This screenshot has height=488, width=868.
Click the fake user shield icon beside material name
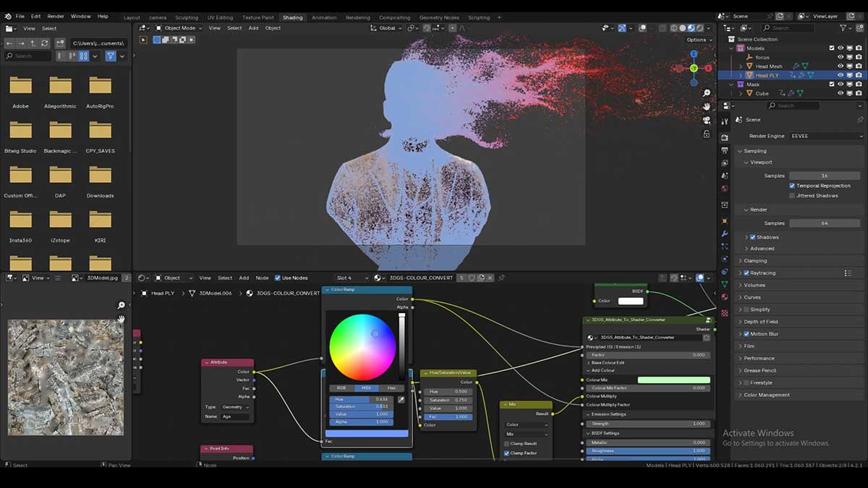coord(472,278)
